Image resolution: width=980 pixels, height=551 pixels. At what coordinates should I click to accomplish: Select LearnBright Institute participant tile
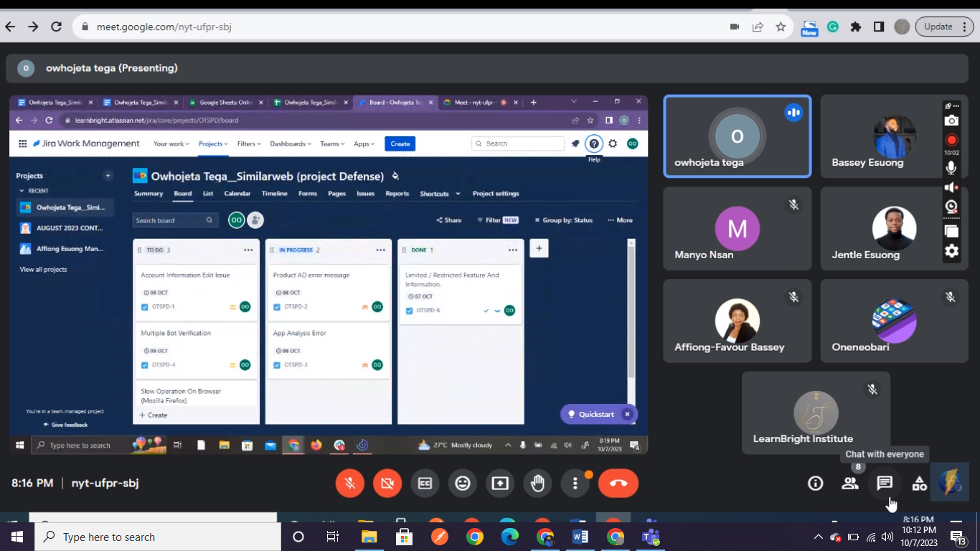(816, 413)
